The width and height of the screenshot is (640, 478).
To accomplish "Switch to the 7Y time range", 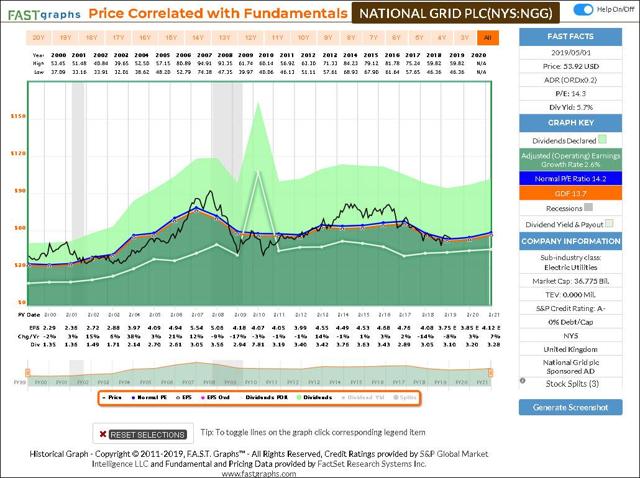I will click(x=373, y=38).
